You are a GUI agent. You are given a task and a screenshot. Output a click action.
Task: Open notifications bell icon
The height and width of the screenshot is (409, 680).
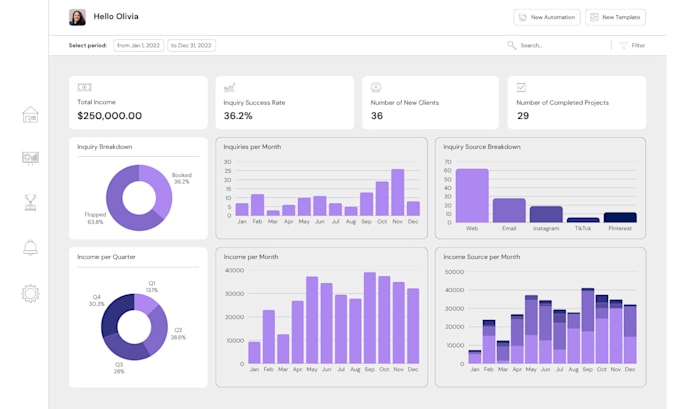[30, 247]
